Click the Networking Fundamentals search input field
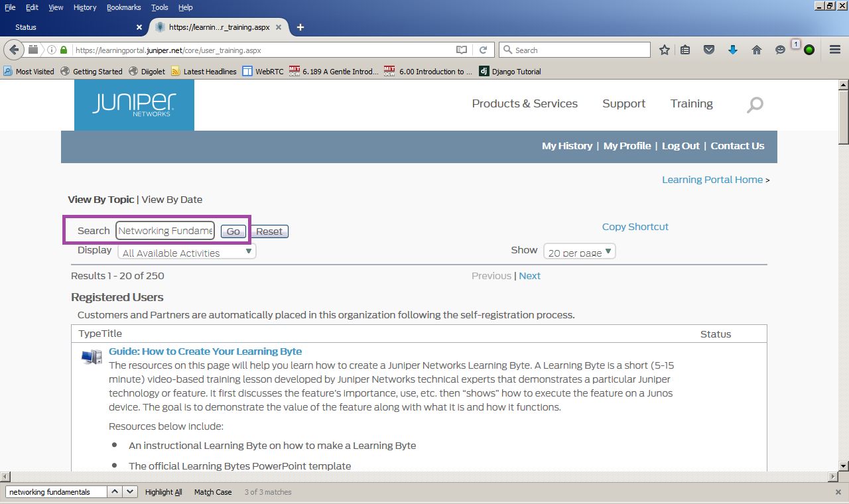Viewport: 849px width, 504px height. pyautogui.click(x=165, y=231)
